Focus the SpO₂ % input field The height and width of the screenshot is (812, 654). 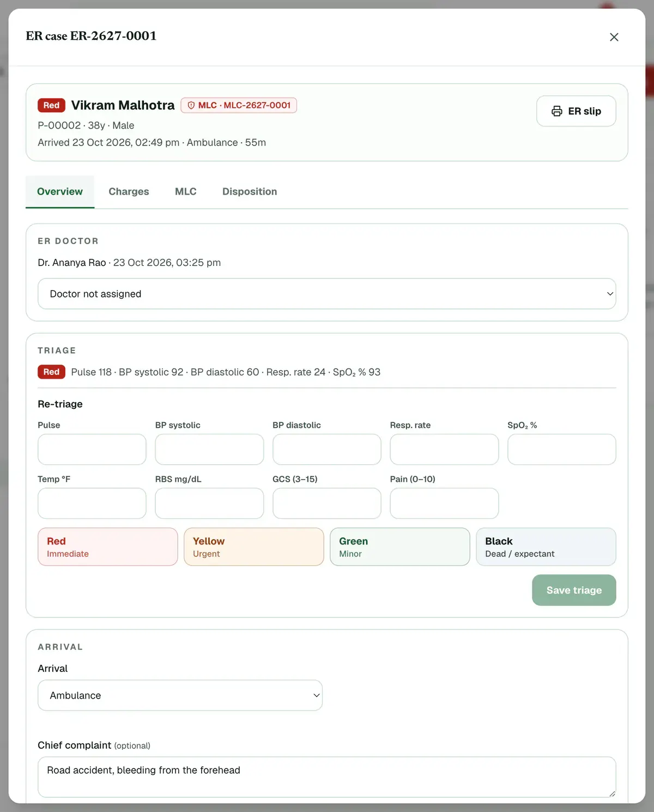562,450
